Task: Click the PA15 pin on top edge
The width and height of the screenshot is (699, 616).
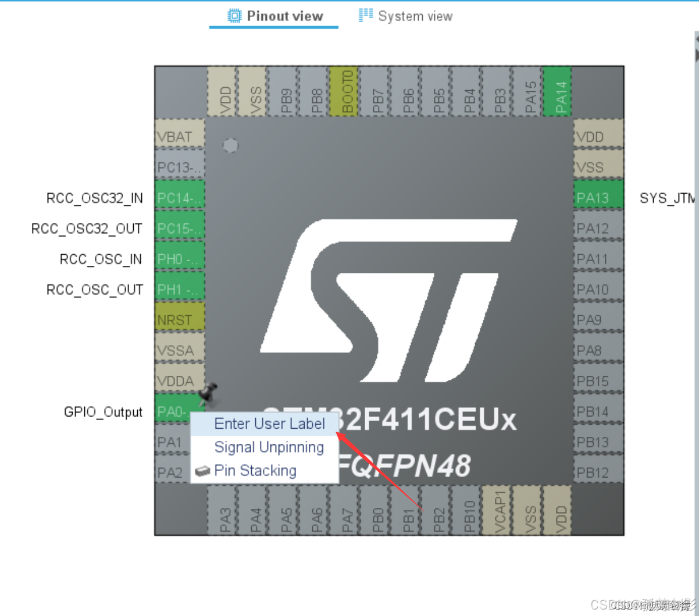Action: coord(527,91)
